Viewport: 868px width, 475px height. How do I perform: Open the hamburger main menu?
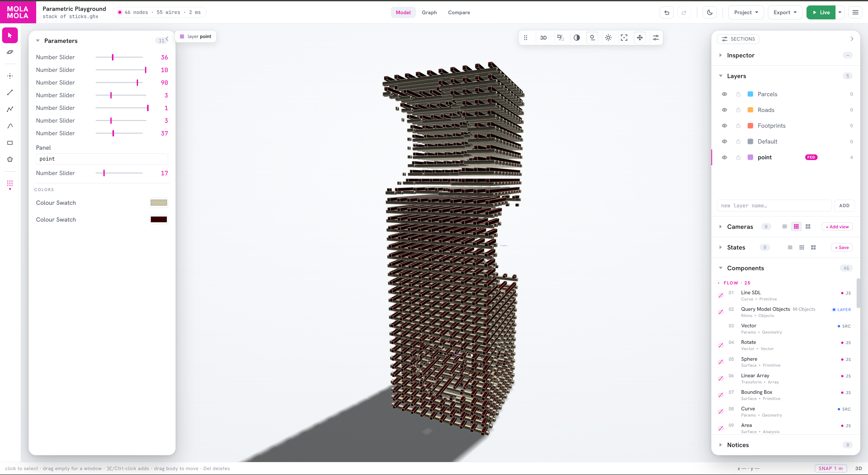coord(855,12)
